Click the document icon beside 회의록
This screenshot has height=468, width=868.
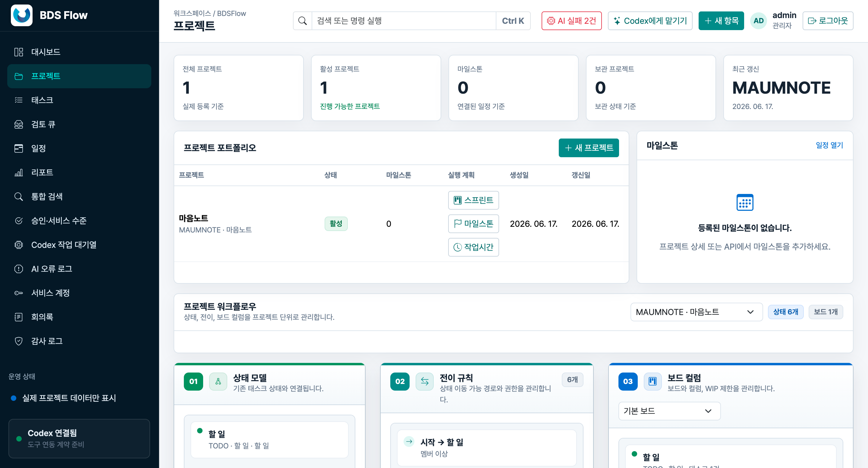tap(18, 317)
